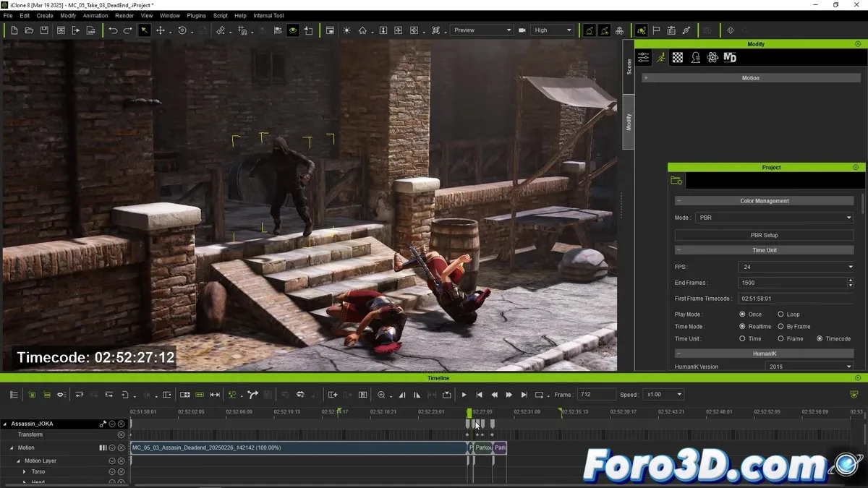Set time unit to Frame

pyautogui.click(x=780, y=338)
